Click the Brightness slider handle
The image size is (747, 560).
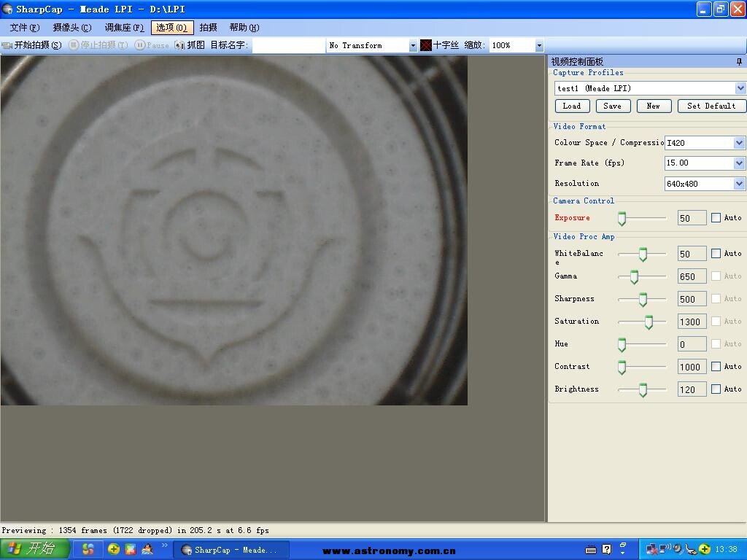tap(643, 390)
